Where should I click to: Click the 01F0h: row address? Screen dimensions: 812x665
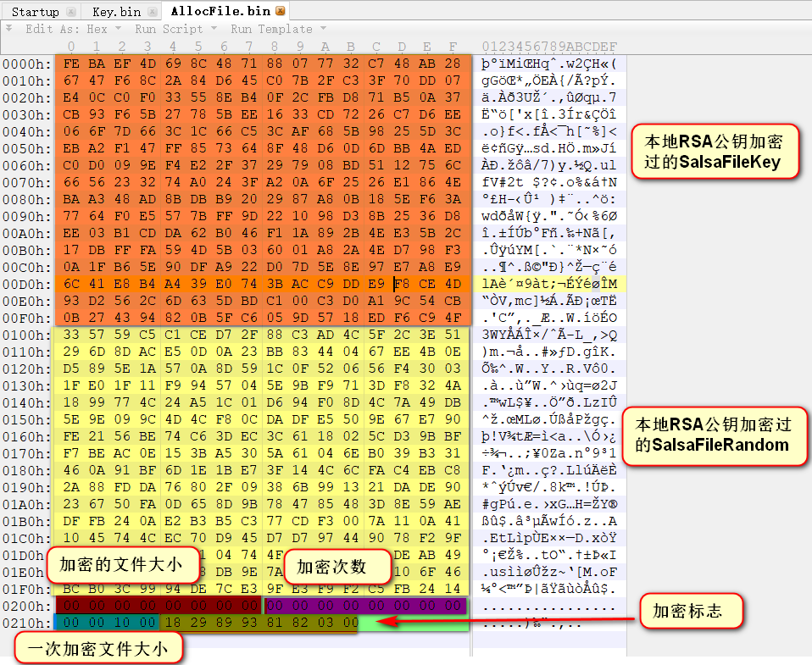click(x=27, y=590)
